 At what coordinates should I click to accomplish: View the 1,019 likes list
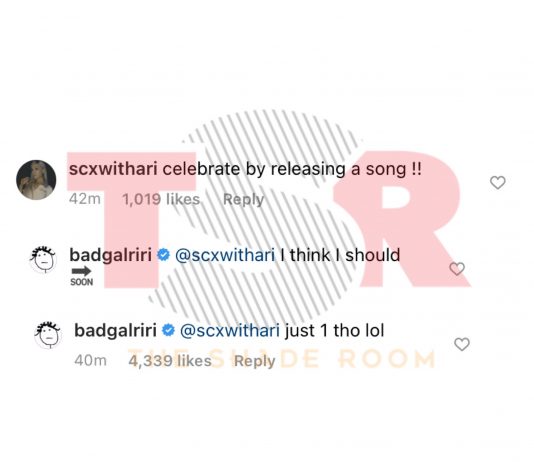pyautogui.click(x=161, y=199)
